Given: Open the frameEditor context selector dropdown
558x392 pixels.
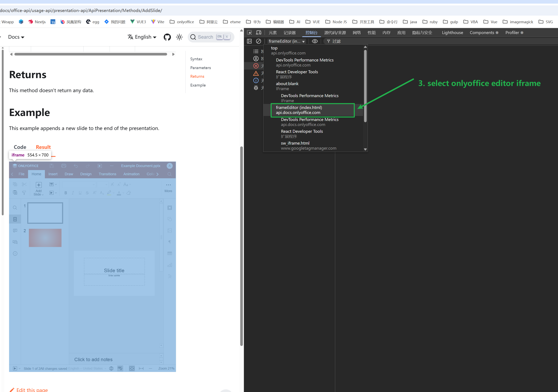Looking at the screenshot, I should point(287,41).
